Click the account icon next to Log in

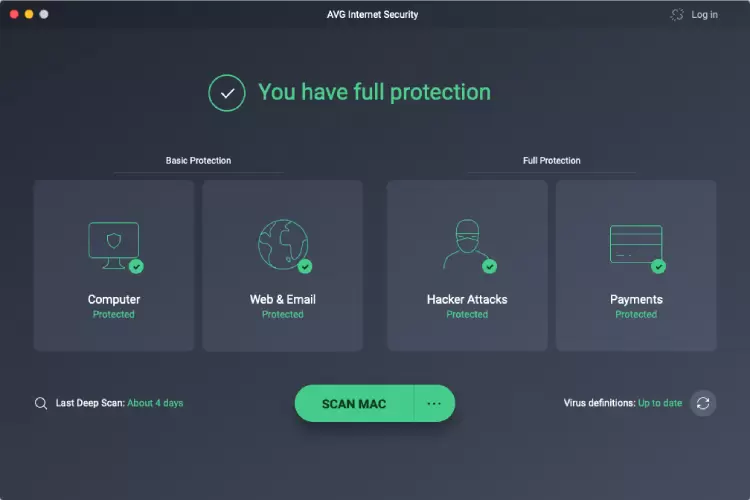pos(677,15)
